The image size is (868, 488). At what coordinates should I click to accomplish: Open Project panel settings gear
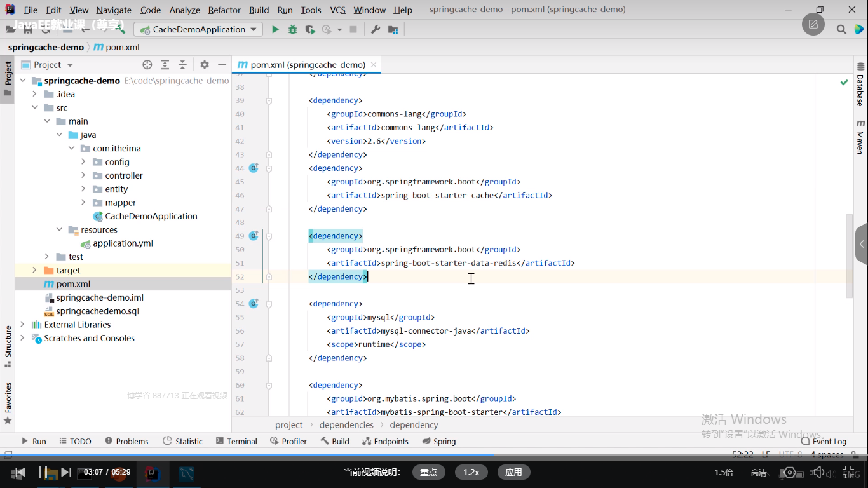(205, 65)
